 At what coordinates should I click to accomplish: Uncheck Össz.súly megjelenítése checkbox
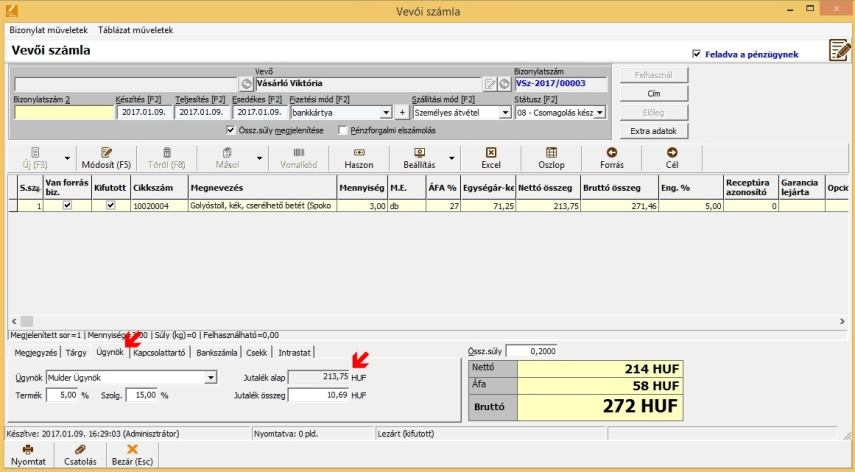[231, 130]
